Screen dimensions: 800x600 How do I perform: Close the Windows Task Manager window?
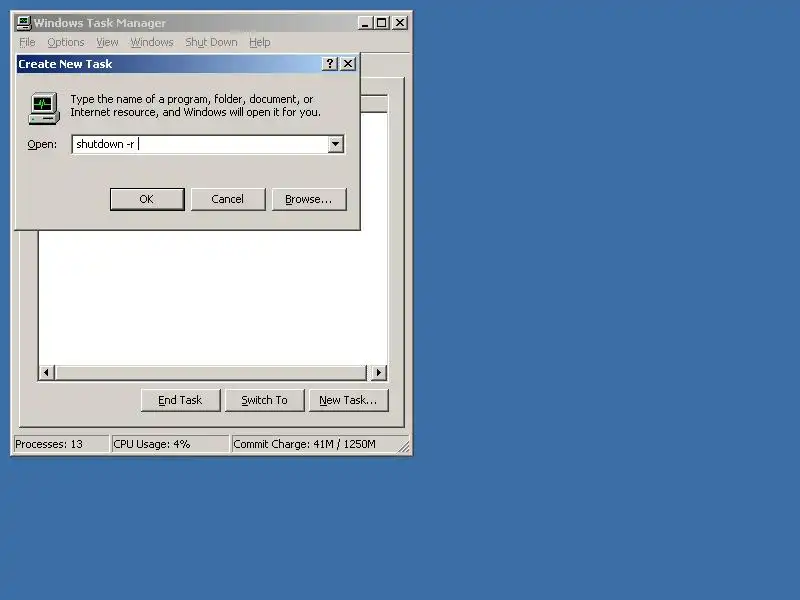tap(400, 23)
